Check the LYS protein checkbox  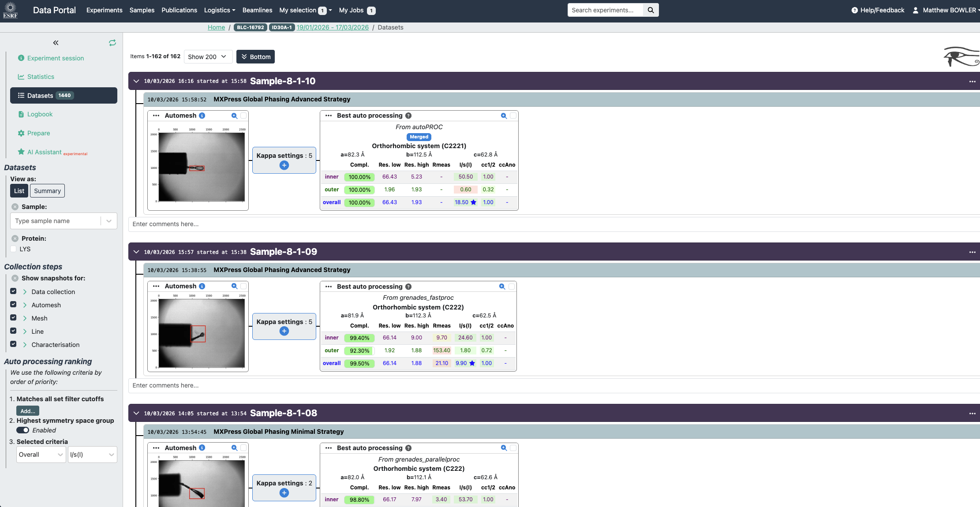(x=13, y=249)
